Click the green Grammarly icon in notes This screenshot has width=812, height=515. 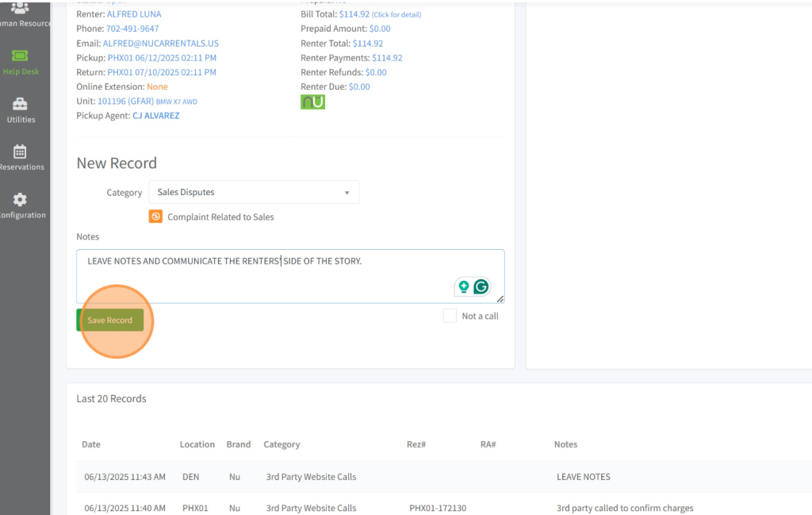point(481,287)
